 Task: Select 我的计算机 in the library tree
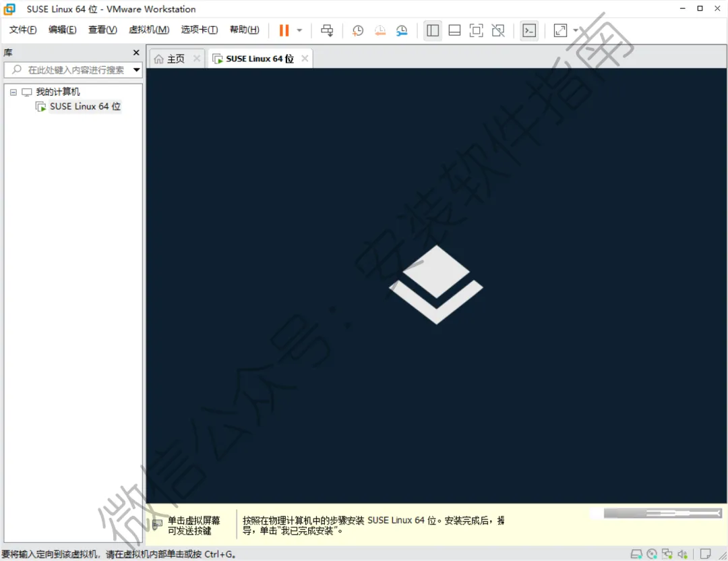click(x=57, y=92)
